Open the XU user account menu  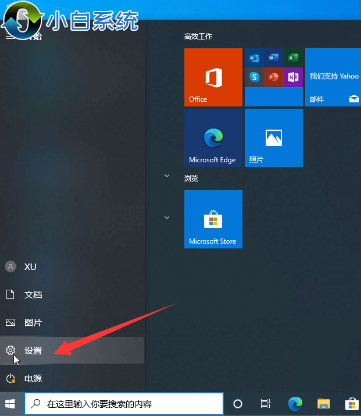tap(72, 267)
